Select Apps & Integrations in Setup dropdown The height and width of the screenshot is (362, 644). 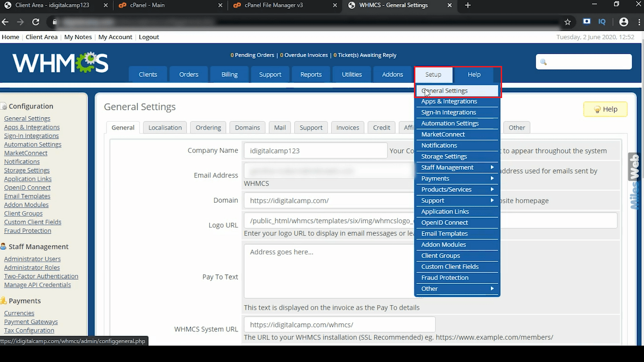[x=457, y=101]
